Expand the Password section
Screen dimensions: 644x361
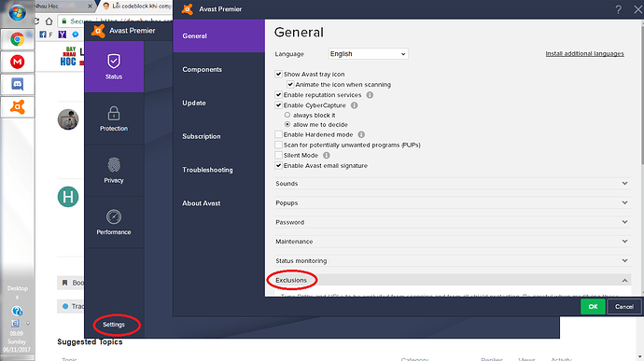[453, 222]
